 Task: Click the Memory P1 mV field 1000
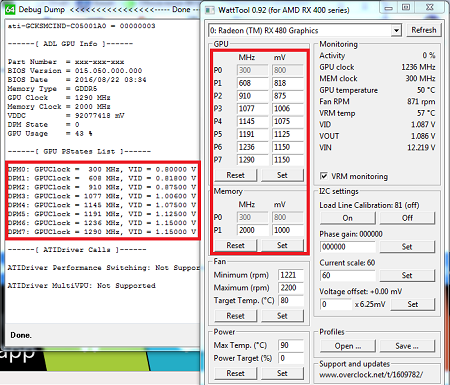pos(288,230)
